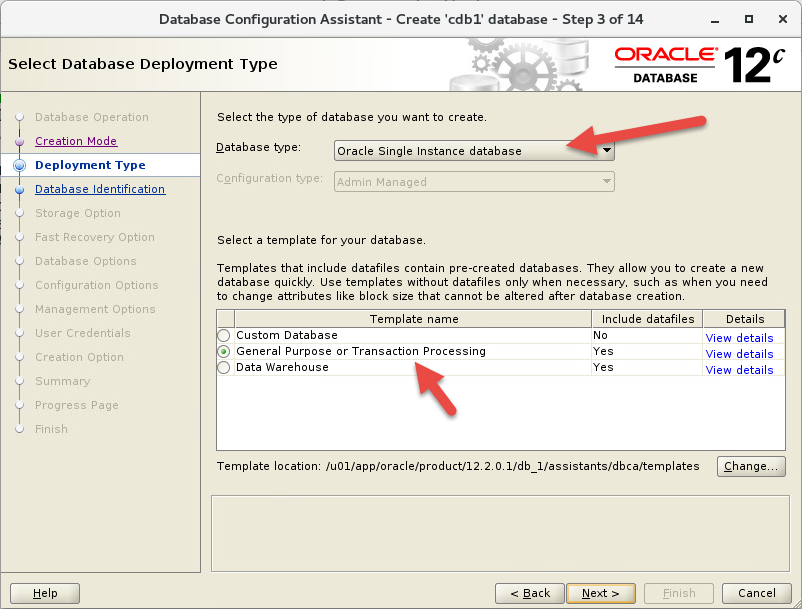Click the Database Options step

(x=85, y=261)
